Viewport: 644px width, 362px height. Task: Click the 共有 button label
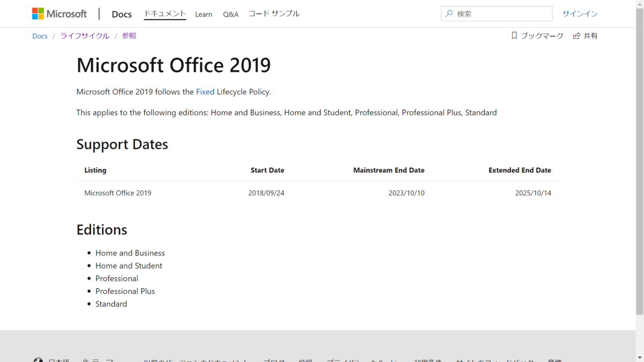point(591,36)
